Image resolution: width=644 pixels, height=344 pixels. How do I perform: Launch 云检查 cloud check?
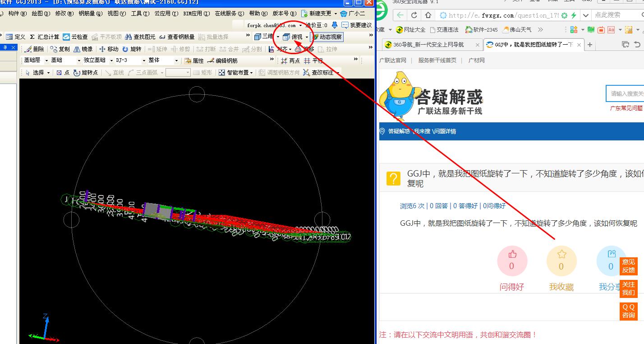click(75, 37)
